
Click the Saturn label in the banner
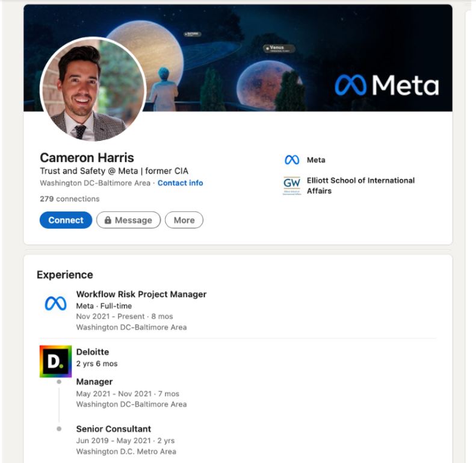[x=193, y=34]
